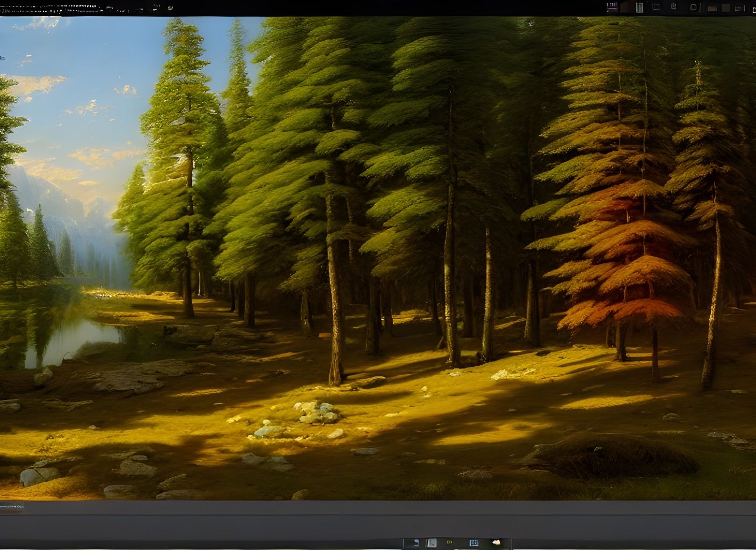This screenshot has width=756, height=550.
Task: Open the white arrow-shaped icon in the bottom bar
Action: [496, 542]
